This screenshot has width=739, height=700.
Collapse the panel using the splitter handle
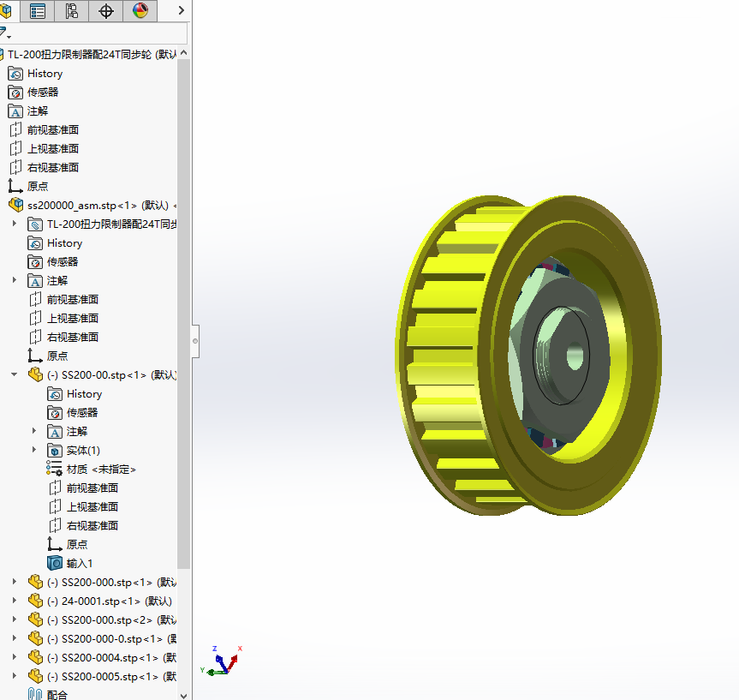[195, 341]
